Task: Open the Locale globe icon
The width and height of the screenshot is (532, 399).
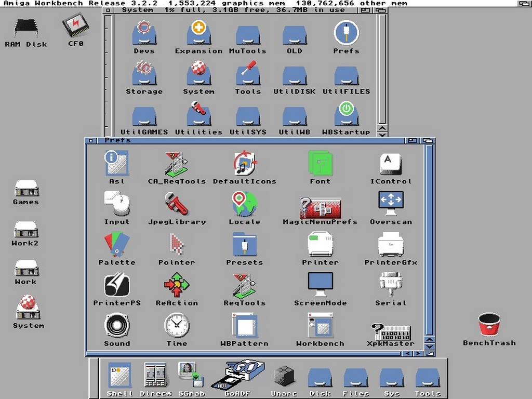Action: click(x=244, y=204)
